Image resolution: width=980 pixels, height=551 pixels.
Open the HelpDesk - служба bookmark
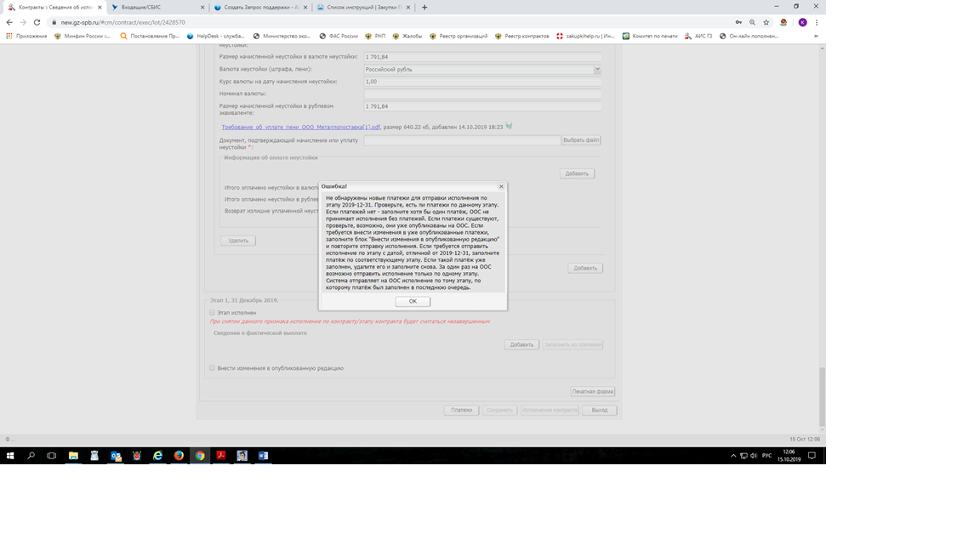[216, 37]
